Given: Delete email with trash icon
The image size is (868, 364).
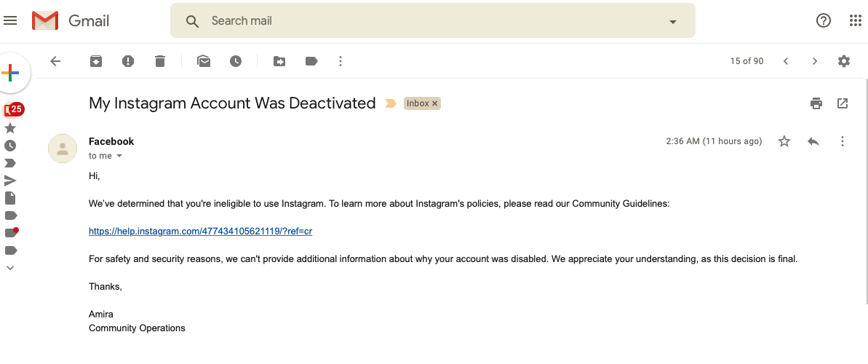Looking at the screenshot, I should point(160,61).
